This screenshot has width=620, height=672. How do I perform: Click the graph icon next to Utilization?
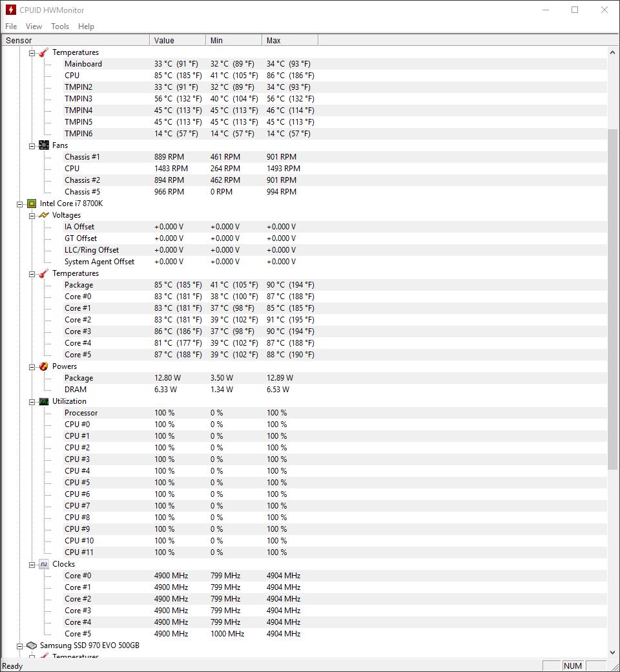[x=43, y=401]
